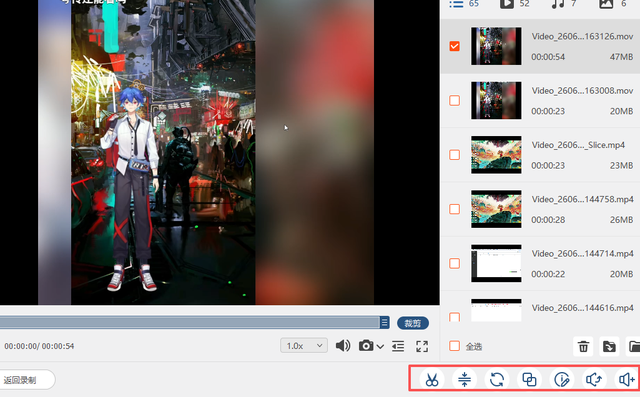Select file name Video_2606...144758.mp4
640x397 pixels.
(x=582, y=199)
